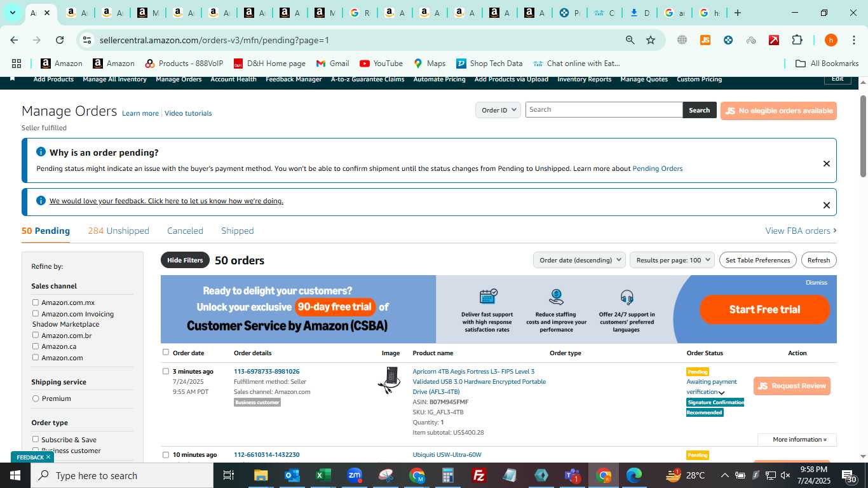Click the page vertical scrollbar
Image resolution: width=868 pixels, height=488 pixels.
click(863, 137)
